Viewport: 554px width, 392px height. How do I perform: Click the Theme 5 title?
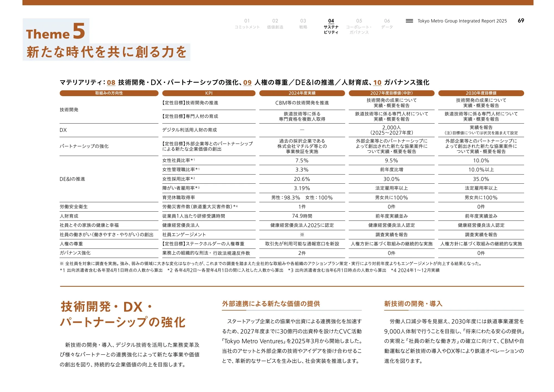[56, 31]
